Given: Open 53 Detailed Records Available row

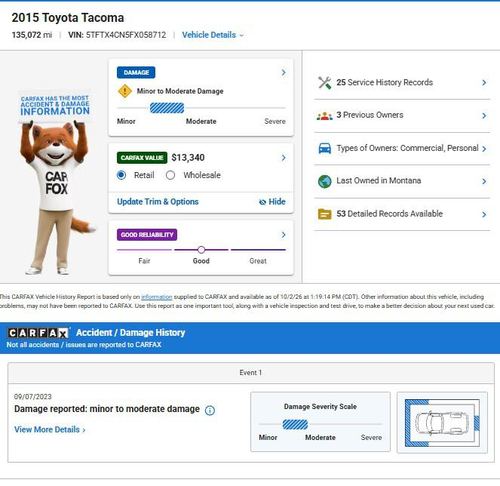Looking at the screenshot, I should [402, 214].
